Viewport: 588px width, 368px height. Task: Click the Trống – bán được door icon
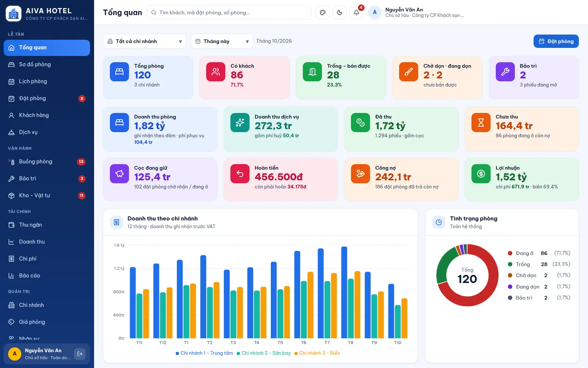tap(312, 72)
